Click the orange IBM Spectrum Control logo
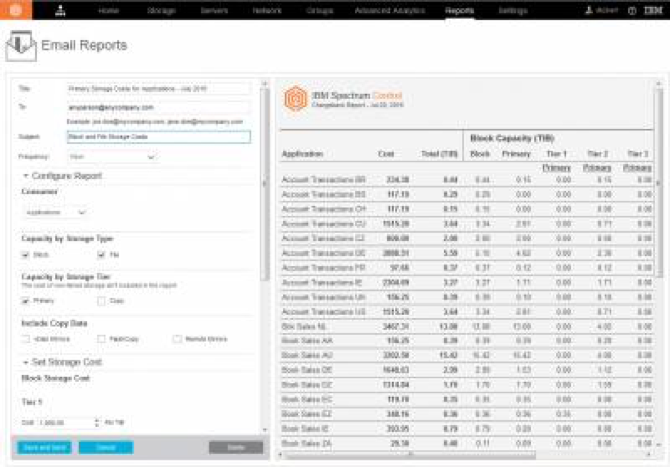Screen dimensions: 670x467 pos(15,10)
